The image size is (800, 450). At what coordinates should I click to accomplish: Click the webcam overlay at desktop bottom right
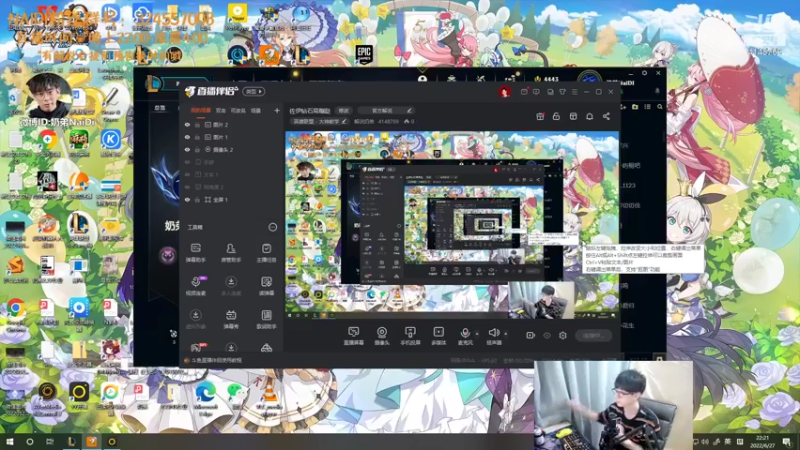(614, 405)
